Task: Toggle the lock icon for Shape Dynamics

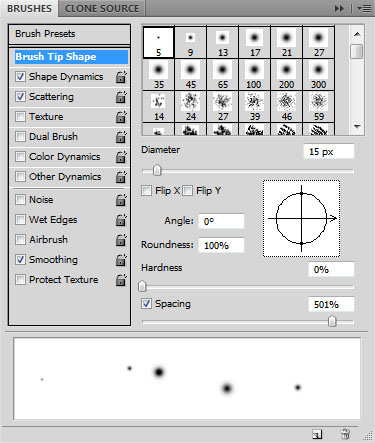Action: [121, 77]
